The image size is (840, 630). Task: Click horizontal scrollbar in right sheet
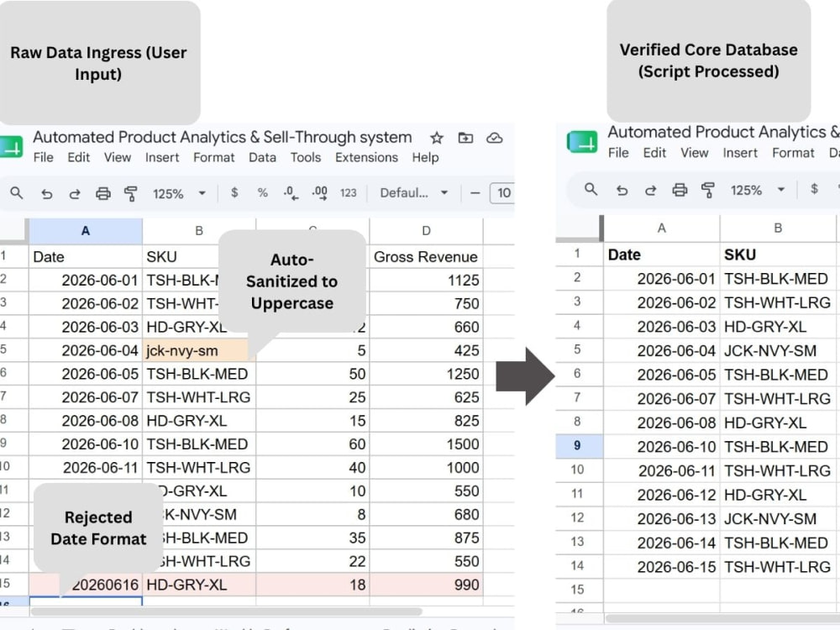pos(722,618)
